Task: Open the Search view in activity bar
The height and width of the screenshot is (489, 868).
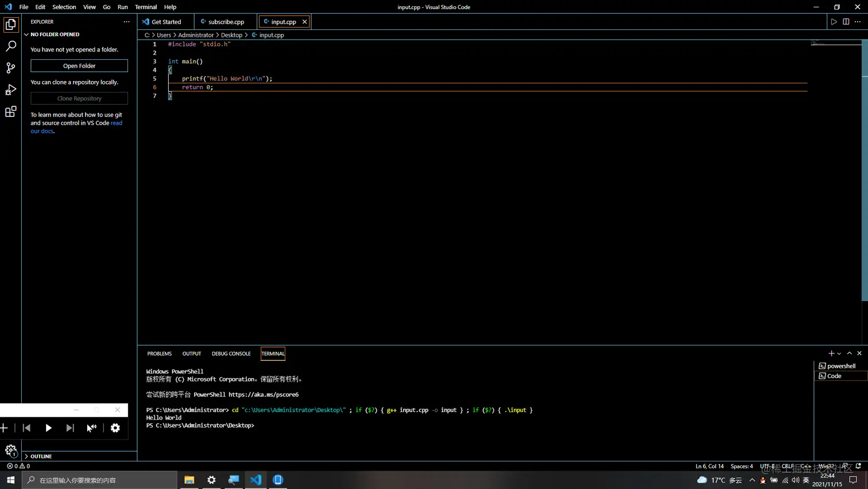Action: (10, 46)
